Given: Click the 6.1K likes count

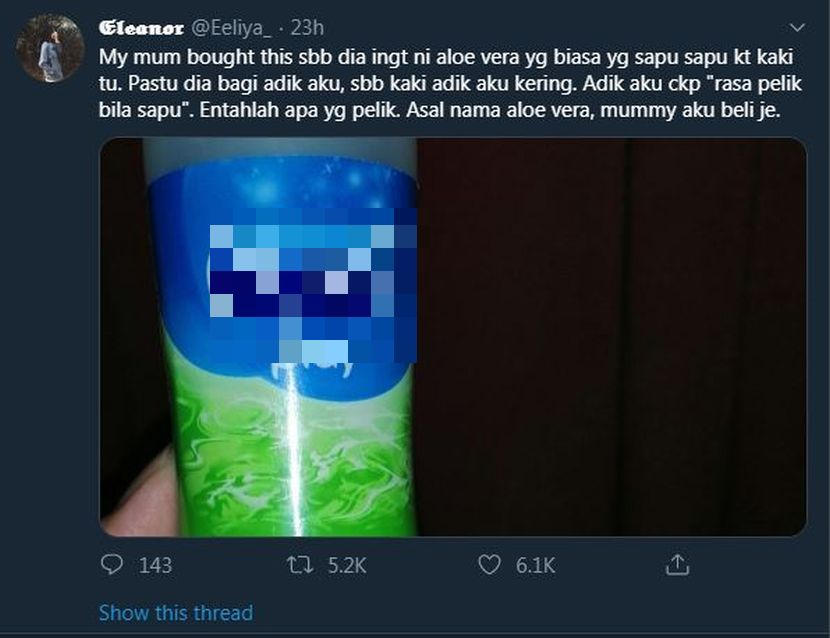Looking at the screenshot, I should click(x=536, y=565).
